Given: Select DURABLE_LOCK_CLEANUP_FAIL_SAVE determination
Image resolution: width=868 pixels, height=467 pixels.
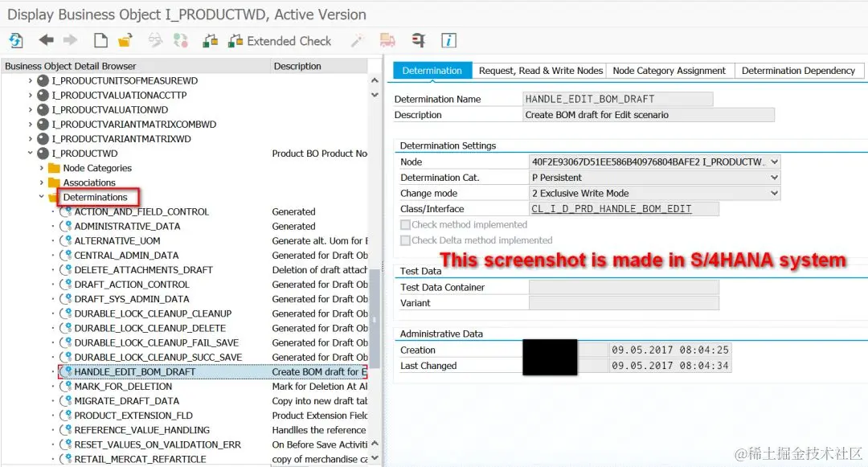Looking at the screenshot, I should click(157, 343).
